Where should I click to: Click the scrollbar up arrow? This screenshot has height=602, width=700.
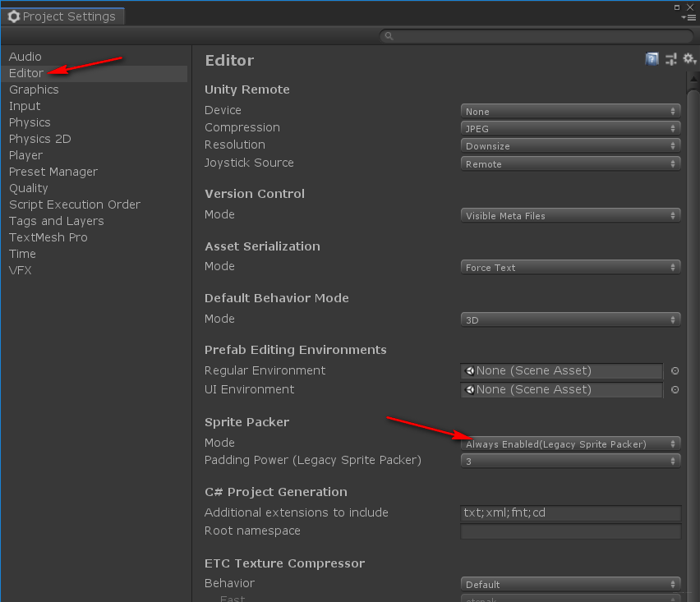tap(693, 80)
